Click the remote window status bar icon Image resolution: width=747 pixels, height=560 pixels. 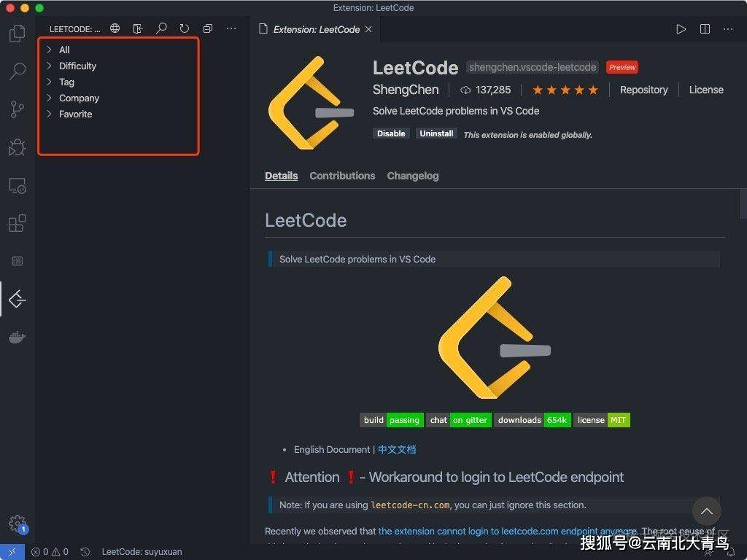[x=12, y=551]
